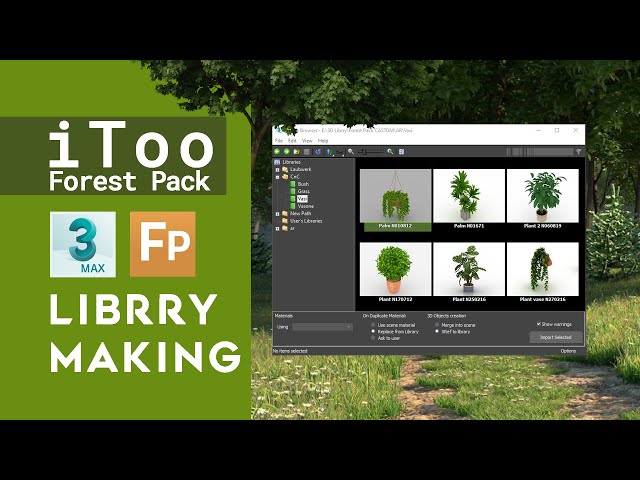
Task: Click the Libraries root icon in tree
Action: click(277, 162)
